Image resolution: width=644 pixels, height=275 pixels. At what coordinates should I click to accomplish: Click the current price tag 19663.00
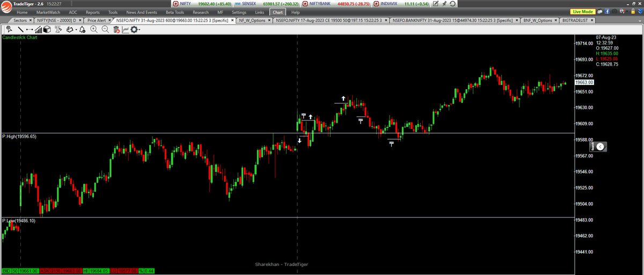tap(584, 82)
